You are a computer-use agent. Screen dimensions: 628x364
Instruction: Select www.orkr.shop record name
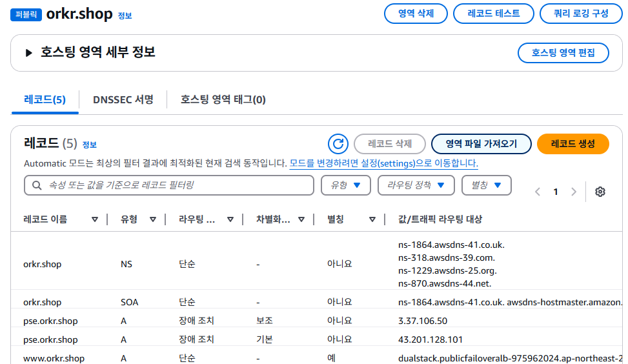coord(54,358)
